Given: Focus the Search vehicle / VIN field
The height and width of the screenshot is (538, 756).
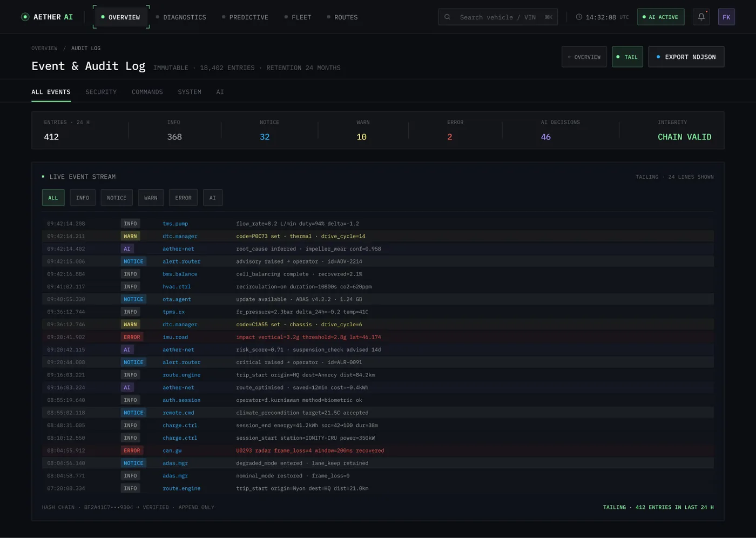Looking at the screenshot, I should [498, 17].
